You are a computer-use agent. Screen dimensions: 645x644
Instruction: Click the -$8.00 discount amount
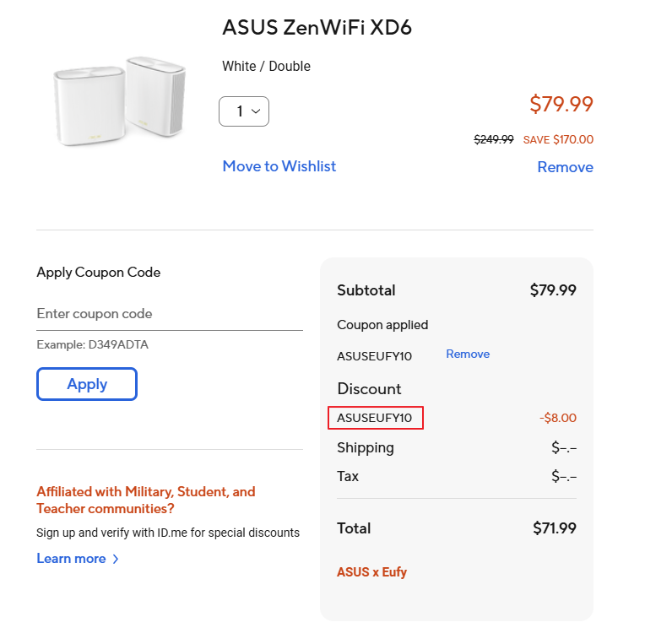point(557,418)
